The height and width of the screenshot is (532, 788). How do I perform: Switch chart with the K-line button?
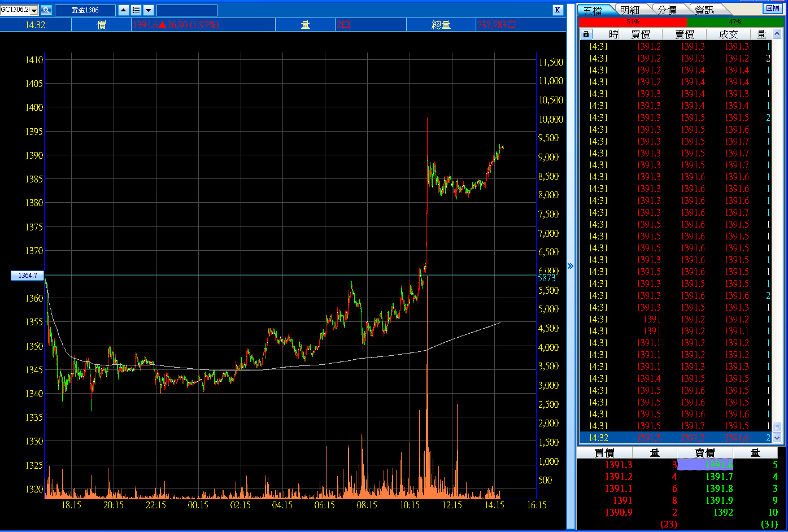(558, 10)
